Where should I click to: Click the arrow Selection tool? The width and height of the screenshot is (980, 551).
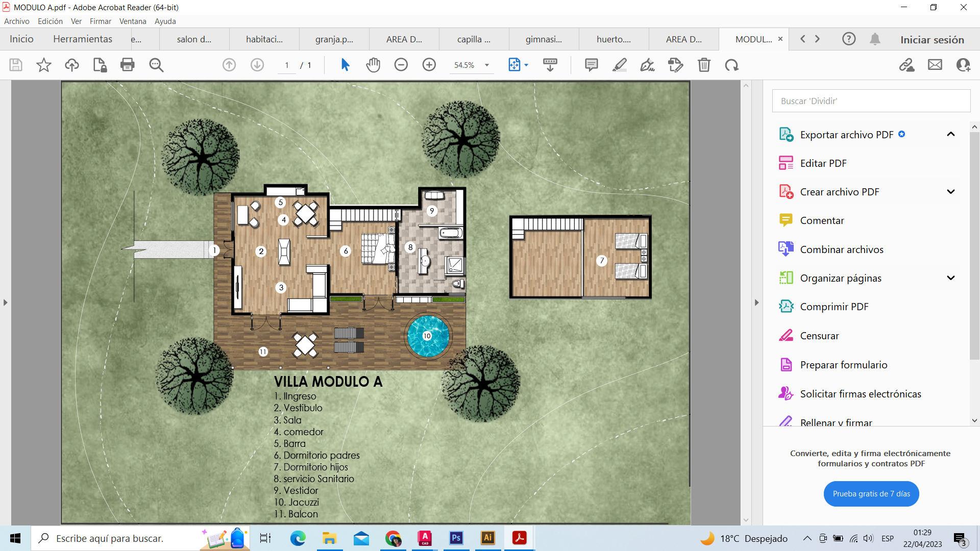click(345, 65)
